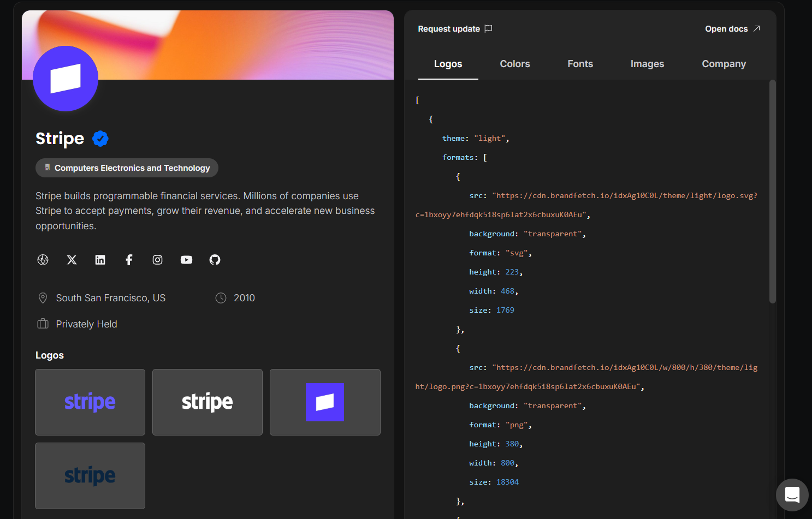
Task: Open Stripe's GitHub icon
Action: click(x=215, y=260)
